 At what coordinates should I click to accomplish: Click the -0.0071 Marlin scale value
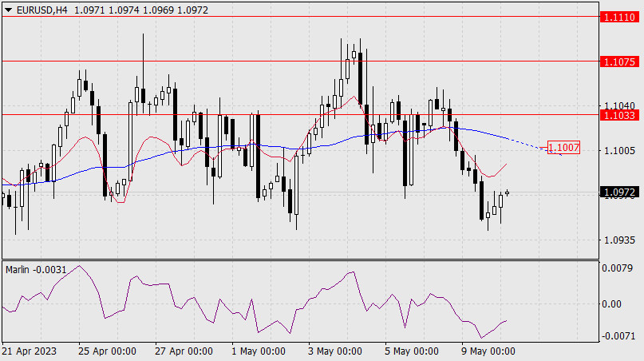coord(619,336)
